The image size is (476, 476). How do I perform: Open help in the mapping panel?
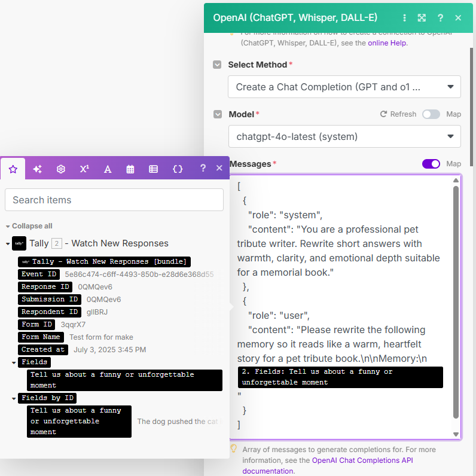point(203,168)
